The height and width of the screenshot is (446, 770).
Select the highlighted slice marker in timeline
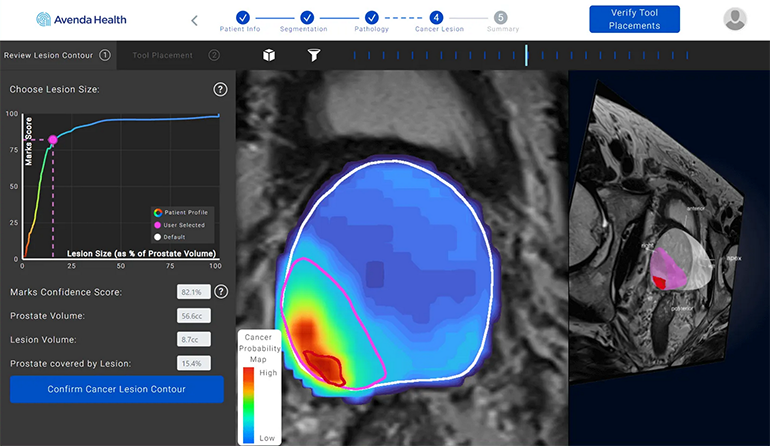point(526,55)
